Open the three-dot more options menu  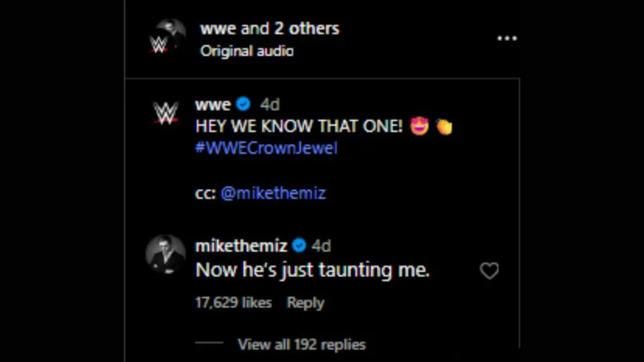[x=506, y=38]
